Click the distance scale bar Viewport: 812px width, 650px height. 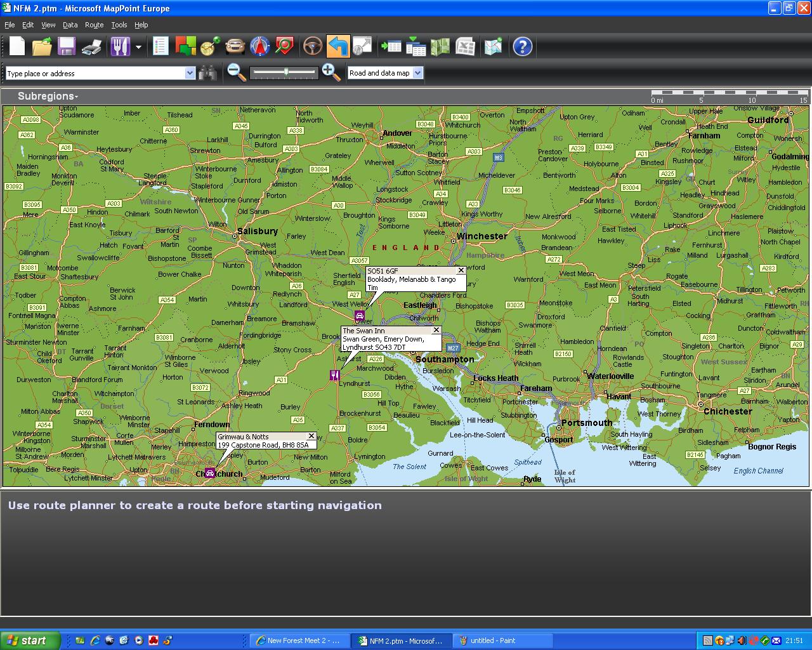coord(729,93)
